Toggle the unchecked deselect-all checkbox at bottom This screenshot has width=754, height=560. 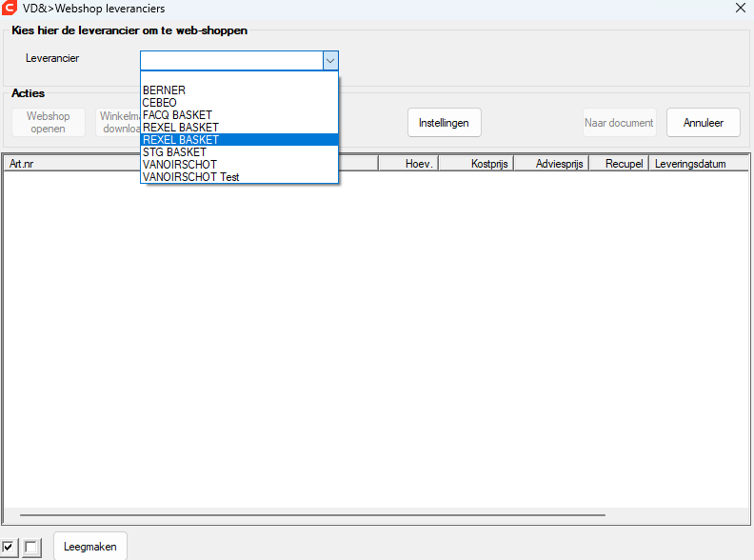[31, 547]
